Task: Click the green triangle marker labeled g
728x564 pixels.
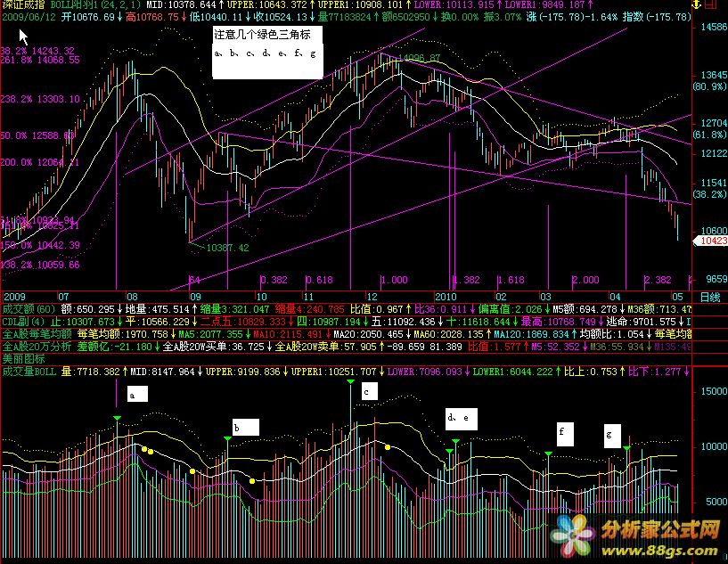Action: 627,449
